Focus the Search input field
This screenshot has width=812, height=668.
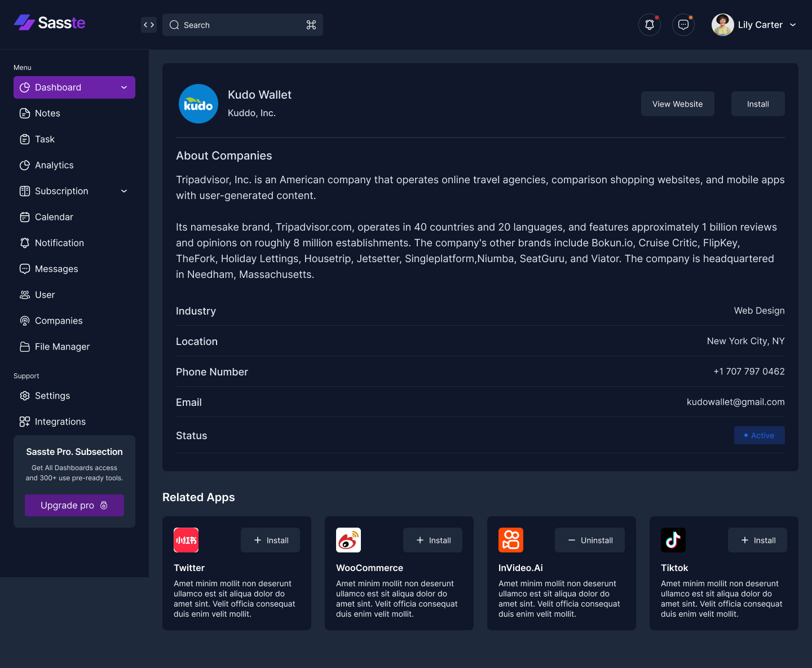(242, 25)
